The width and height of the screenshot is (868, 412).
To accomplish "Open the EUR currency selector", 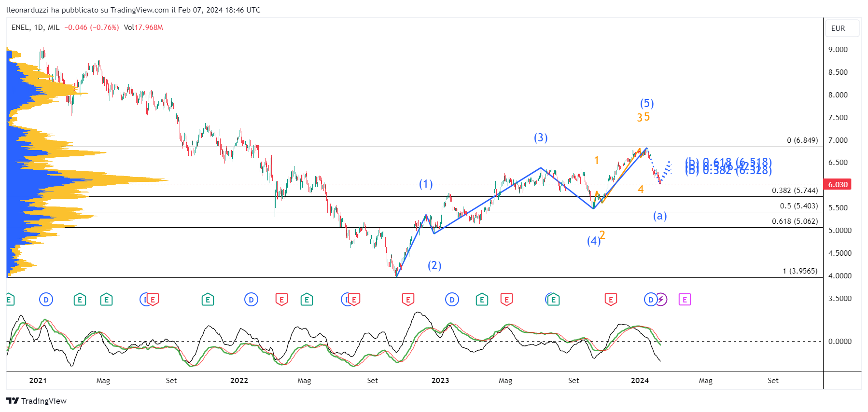I will pyautogui.click(x=842, y=28).
